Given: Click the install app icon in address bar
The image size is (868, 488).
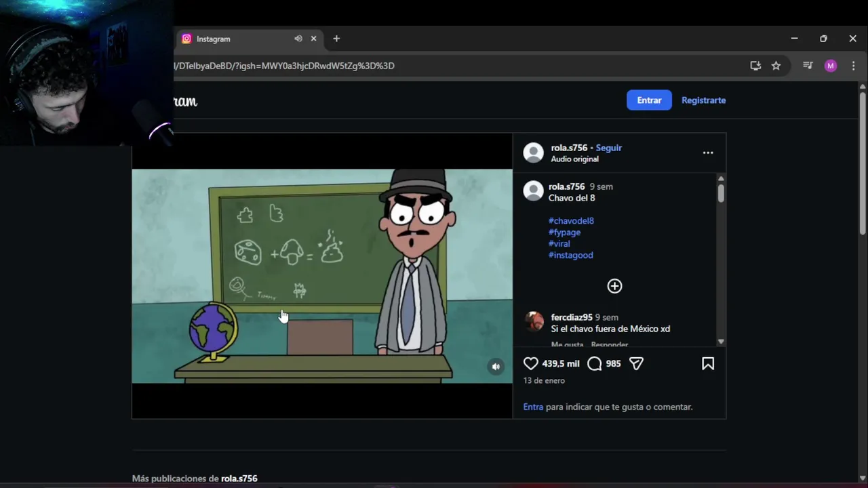Looking at the screenshot, I should tap(755, 66).
